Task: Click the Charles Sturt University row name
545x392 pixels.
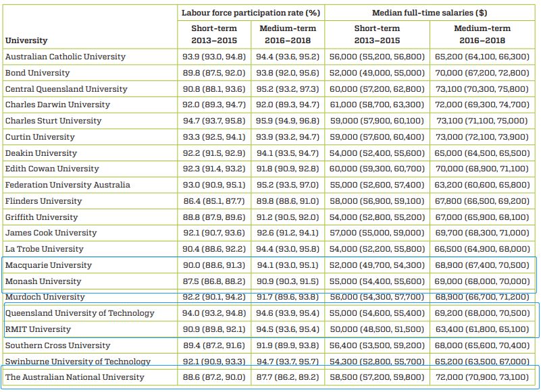Action: (53, 121)
